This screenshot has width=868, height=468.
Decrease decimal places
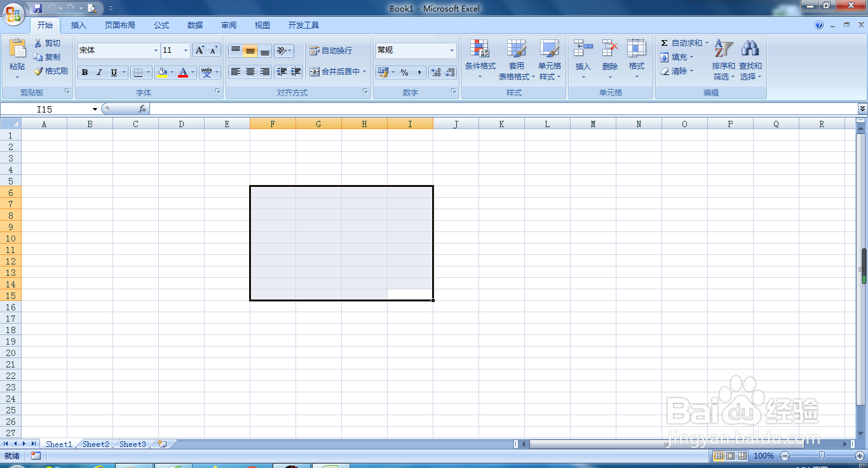point(450,72)
